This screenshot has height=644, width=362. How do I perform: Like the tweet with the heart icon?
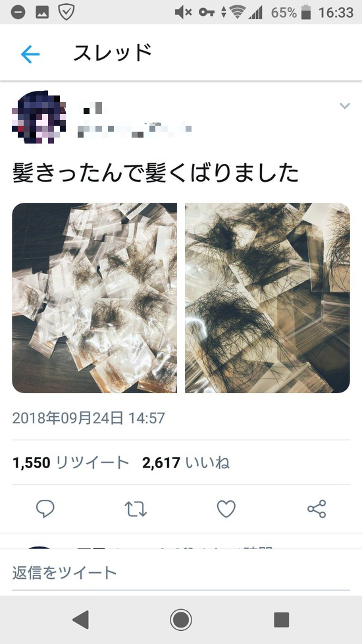point(226,509)
